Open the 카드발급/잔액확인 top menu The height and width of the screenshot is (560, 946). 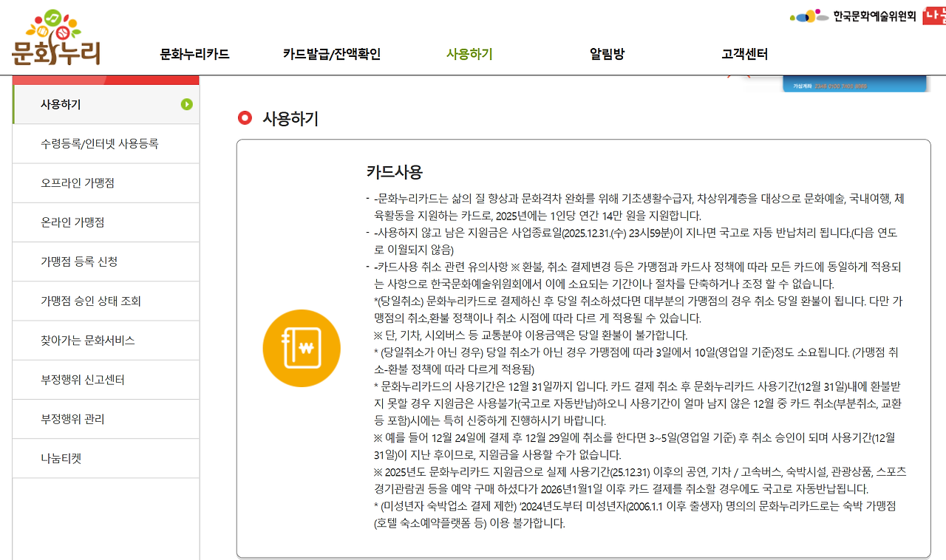(332, 54)
